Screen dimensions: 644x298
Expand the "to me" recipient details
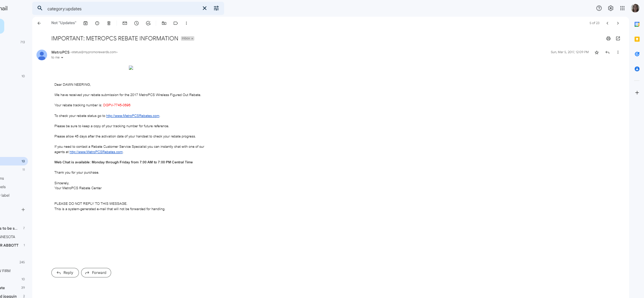point(62,57)
